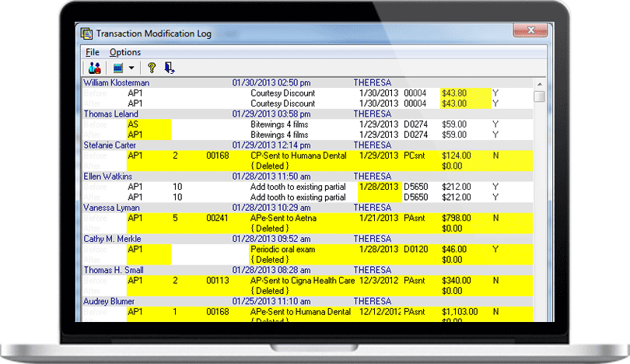Click the D0120 procedure code
Screen dimensions: 630x364
point(416,250)
